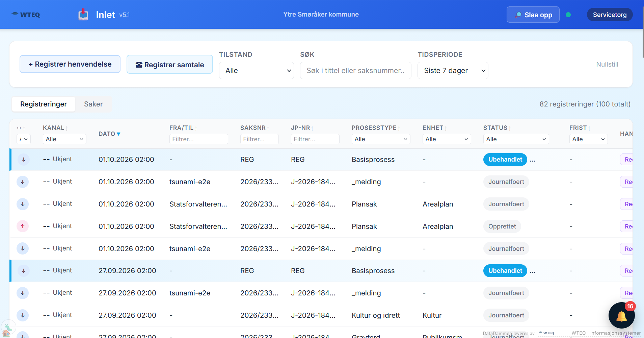Screen dimensions: 644x338
Task: Switch to the Registreringer tab
Action: 44,104
